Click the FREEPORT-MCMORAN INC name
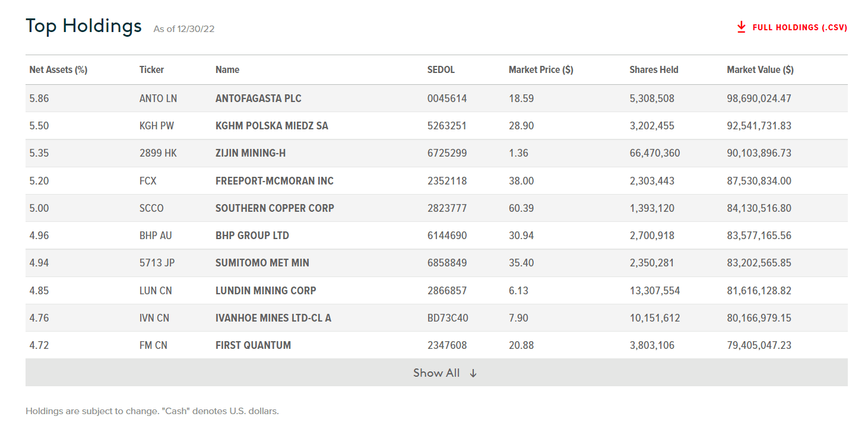This screenshot has width=868, height=426. click(274, 181)
